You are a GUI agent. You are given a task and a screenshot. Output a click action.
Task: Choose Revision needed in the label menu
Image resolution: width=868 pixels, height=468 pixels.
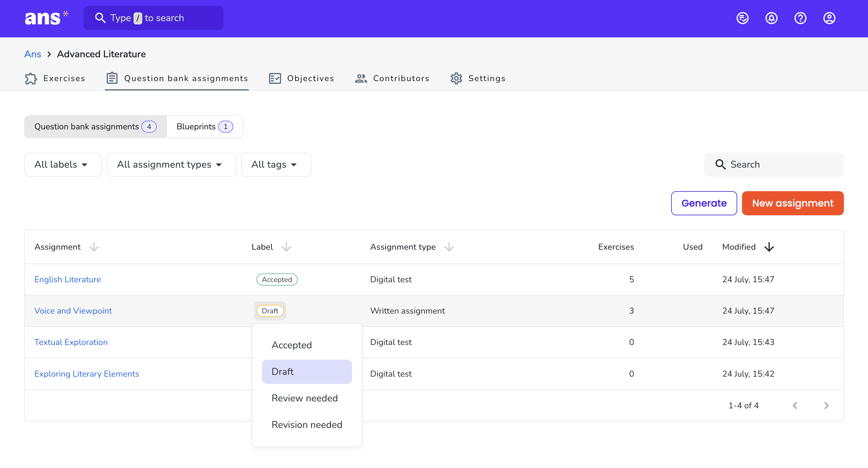click(307, 425)
